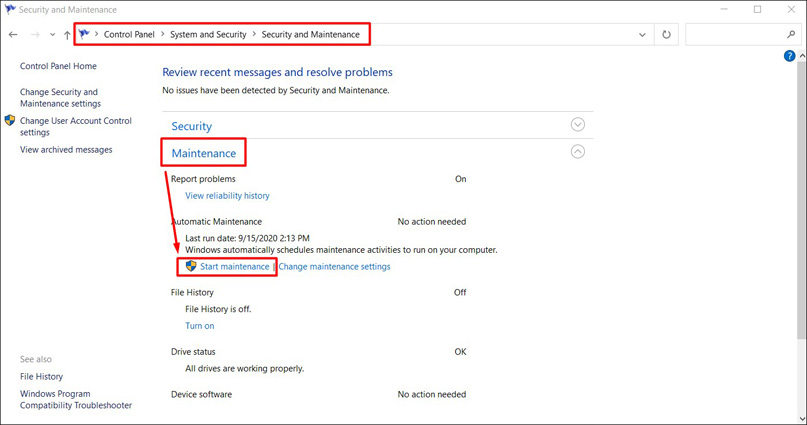Open File History under See also
The image size is (807, 425).
pos(41,377)
